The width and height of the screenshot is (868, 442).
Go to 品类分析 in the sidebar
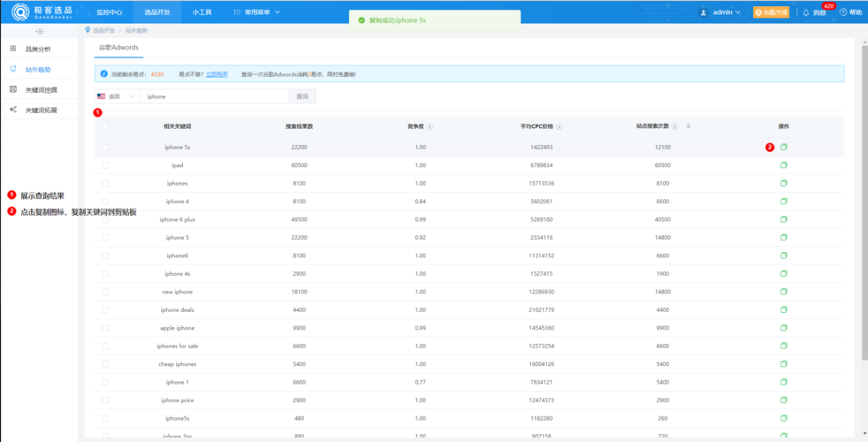[38, 50]
